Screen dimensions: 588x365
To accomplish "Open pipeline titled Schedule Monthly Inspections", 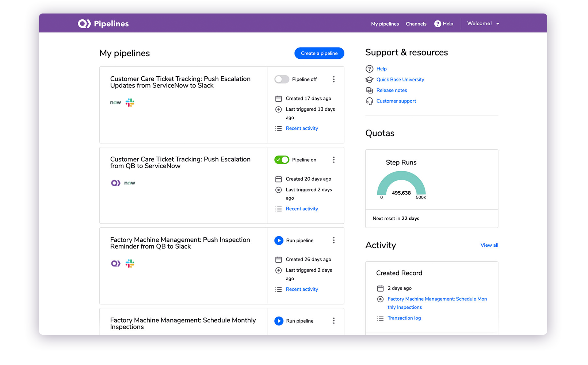I will [183, 323].
